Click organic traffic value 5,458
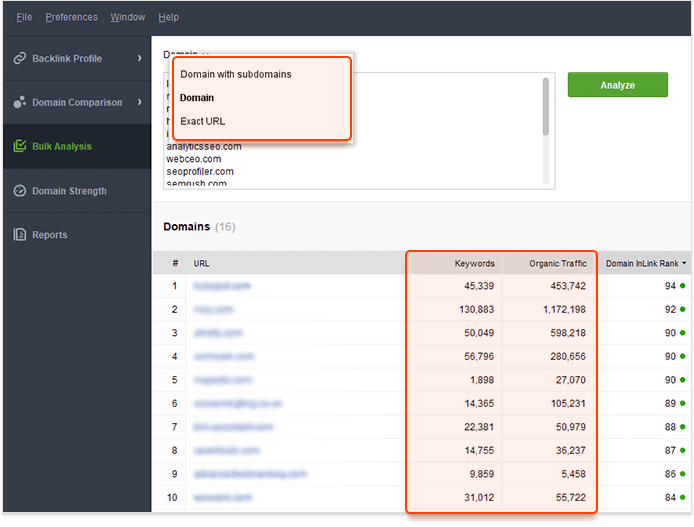The height and width of the screenshot is (527, 694). [x=573, y=474]
